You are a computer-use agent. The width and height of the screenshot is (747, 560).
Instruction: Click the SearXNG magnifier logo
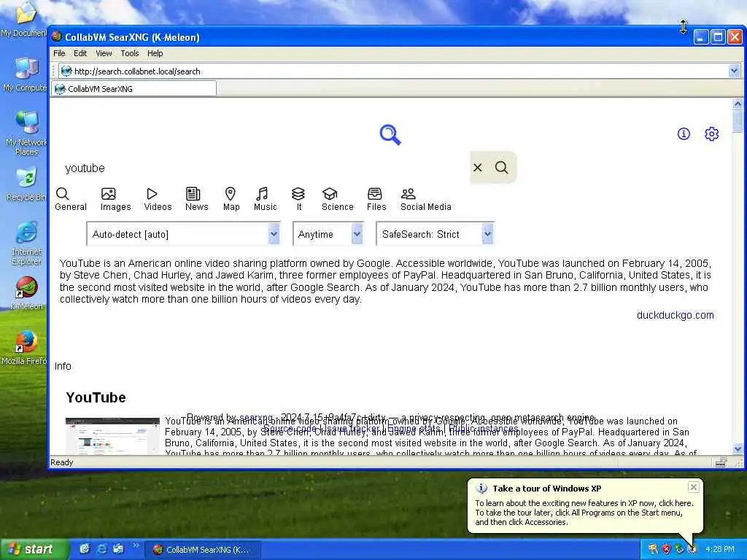pyautogui.click(x=390, y=135)
